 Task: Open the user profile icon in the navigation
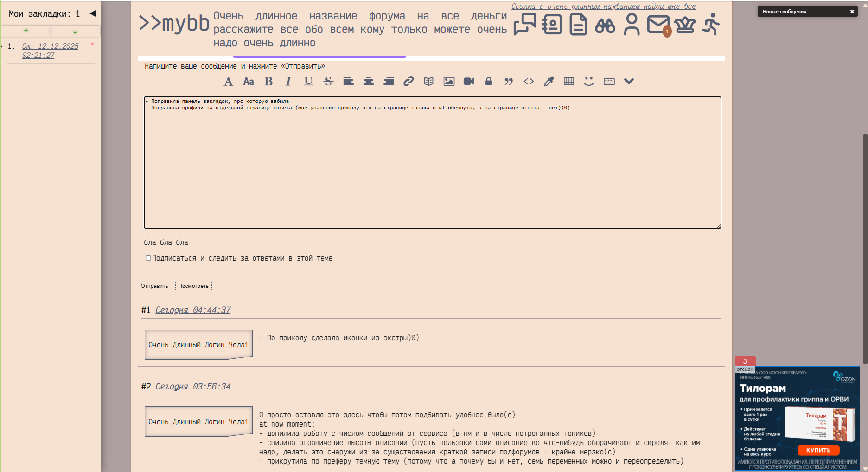point(632,25)
